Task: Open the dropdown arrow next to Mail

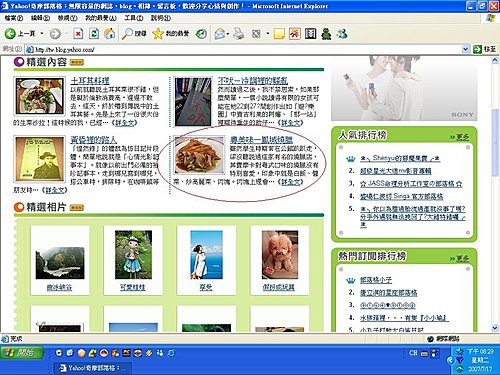Action: [228, 34]
